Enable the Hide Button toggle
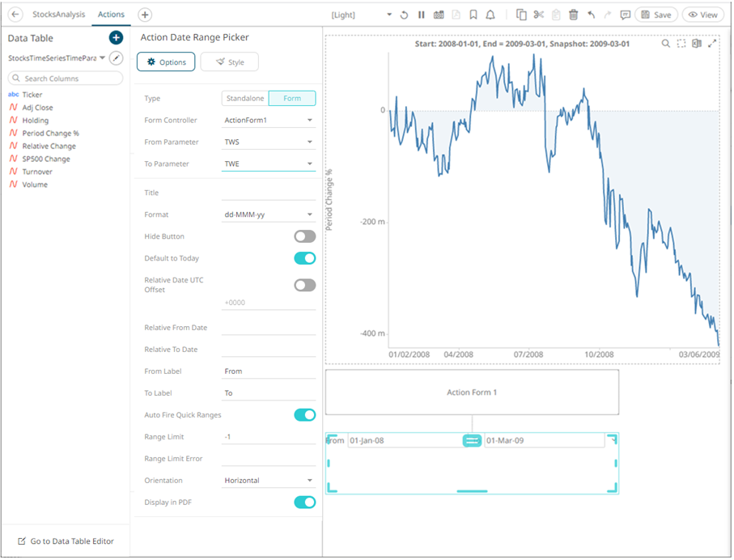 pyautogui.click(x=304, y=236)
